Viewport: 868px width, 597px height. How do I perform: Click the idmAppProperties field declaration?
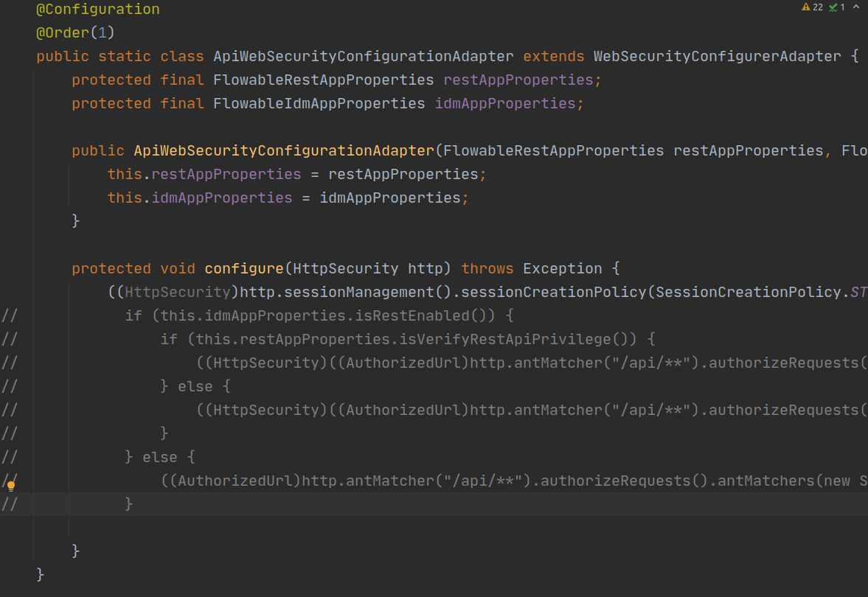click(x=506, y=102)
